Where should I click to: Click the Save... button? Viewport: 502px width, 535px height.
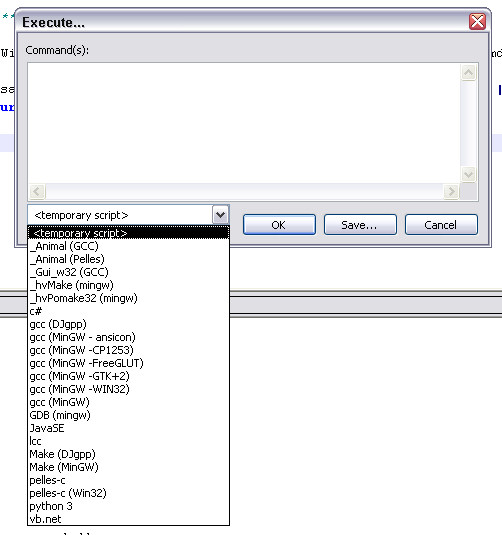click(x=360, y=225)
